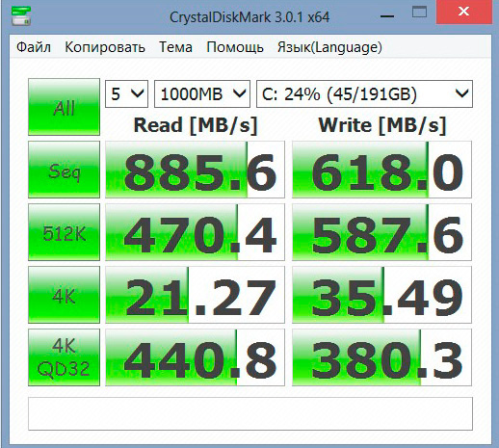Image resolution: width=499 pixels, height=448 pixels.
Task: Click the empty comment text field at bottom
Action: pyautogui.click(x=250, y=413)
